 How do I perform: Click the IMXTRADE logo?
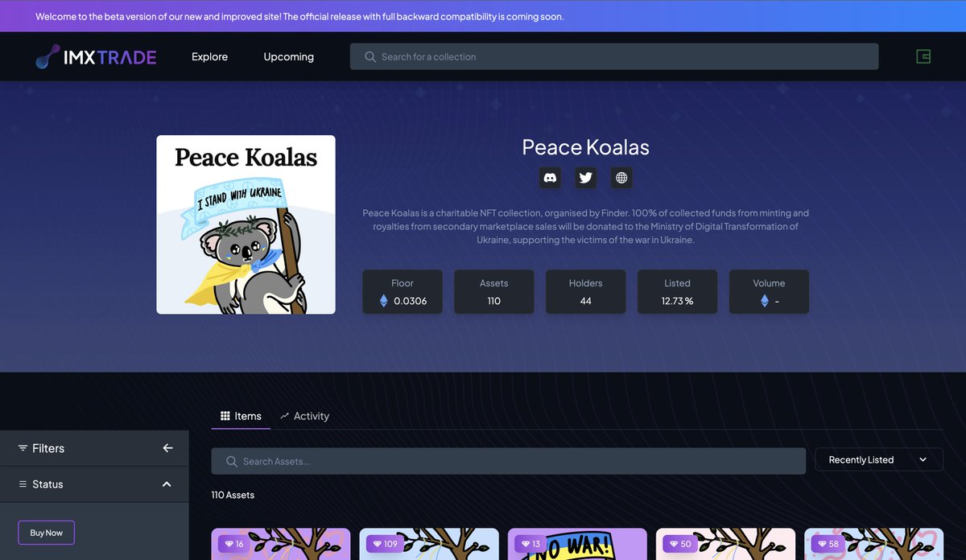pyautogui.click(x=96, y=56)
